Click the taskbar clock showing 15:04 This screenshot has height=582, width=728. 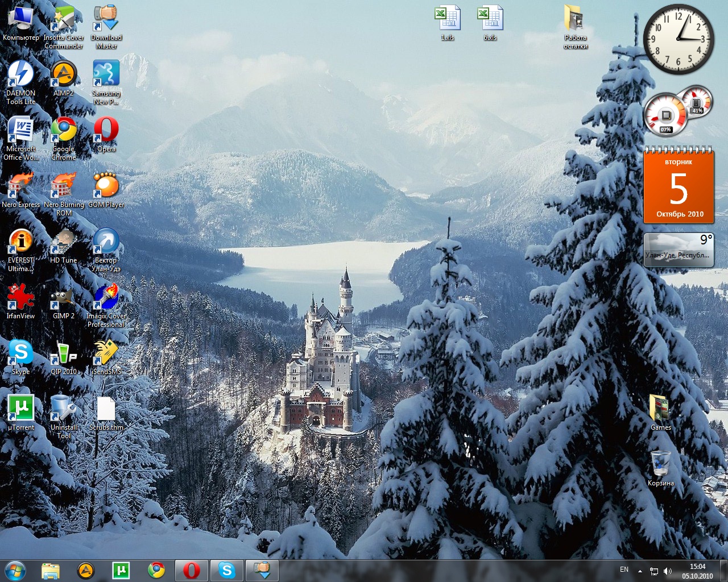tap(697, 571)
